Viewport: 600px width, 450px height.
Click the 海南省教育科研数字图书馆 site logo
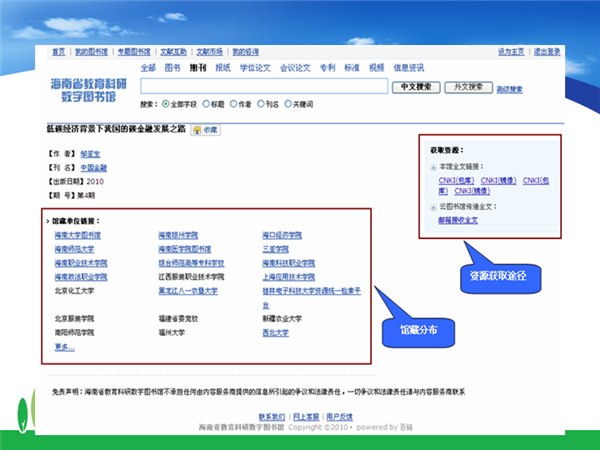pos(88,90)
